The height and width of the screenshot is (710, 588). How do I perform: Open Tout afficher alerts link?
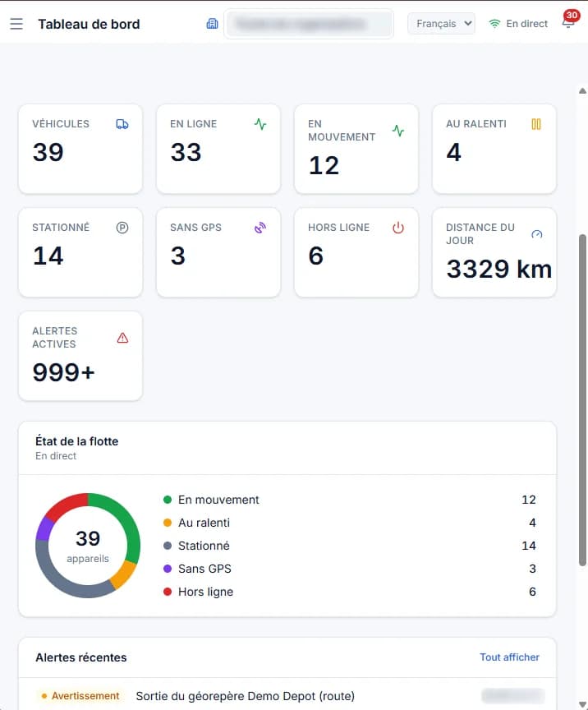pos(510,657)
